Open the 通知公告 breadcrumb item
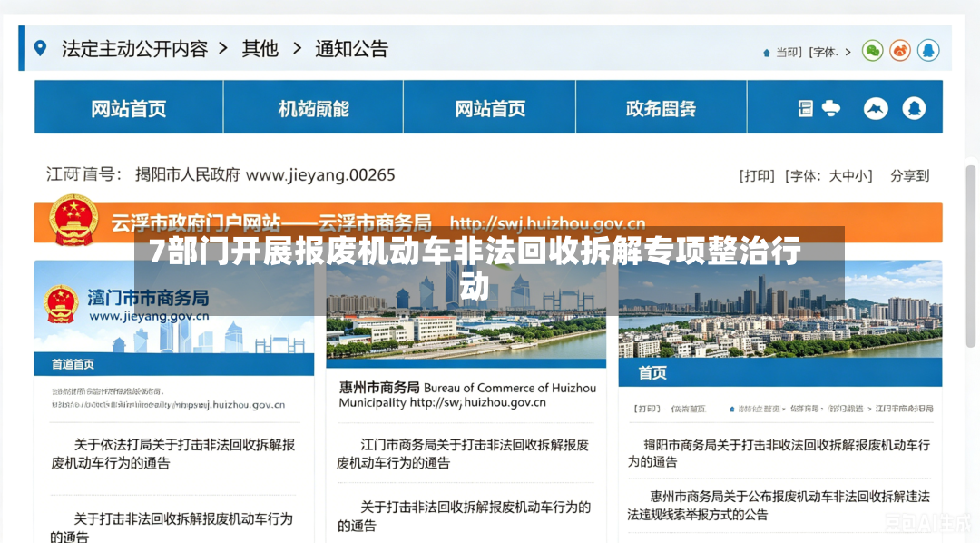Image resolution: width=980 pixels, height=543 pixels. [x=351, y=49]
